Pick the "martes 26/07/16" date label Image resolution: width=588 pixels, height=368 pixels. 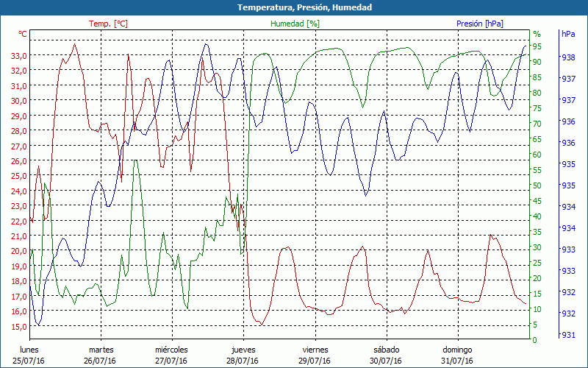tap(101, 355)
